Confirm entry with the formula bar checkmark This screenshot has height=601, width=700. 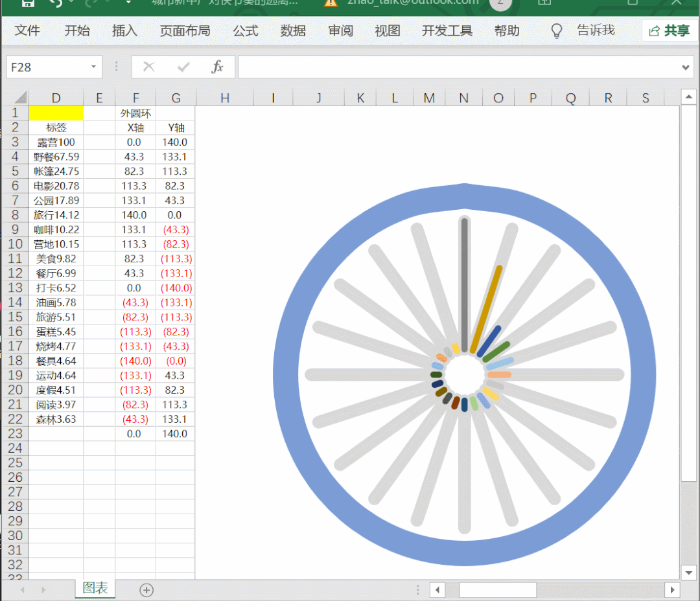pos(183,67)
